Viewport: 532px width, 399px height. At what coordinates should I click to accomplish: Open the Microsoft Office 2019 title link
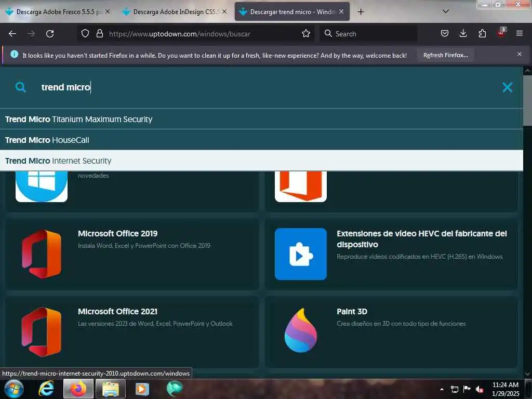coord(117,233)
